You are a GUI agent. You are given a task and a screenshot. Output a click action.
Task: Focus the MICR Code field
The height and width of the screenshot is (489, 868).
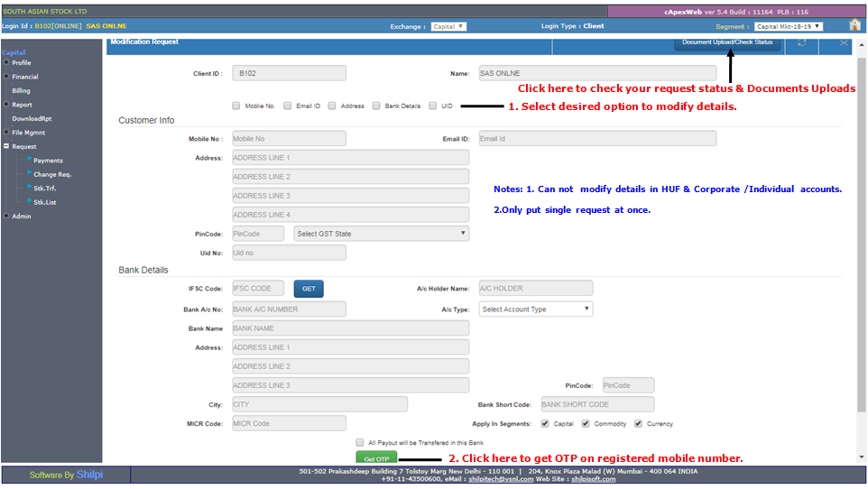point(289,423)
